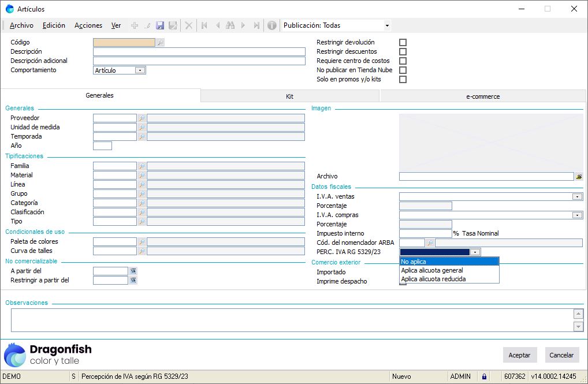This screenshot has height=384, width=588.
Task: Open the calendar for Restringir a partir del
Action: point(133,280)
